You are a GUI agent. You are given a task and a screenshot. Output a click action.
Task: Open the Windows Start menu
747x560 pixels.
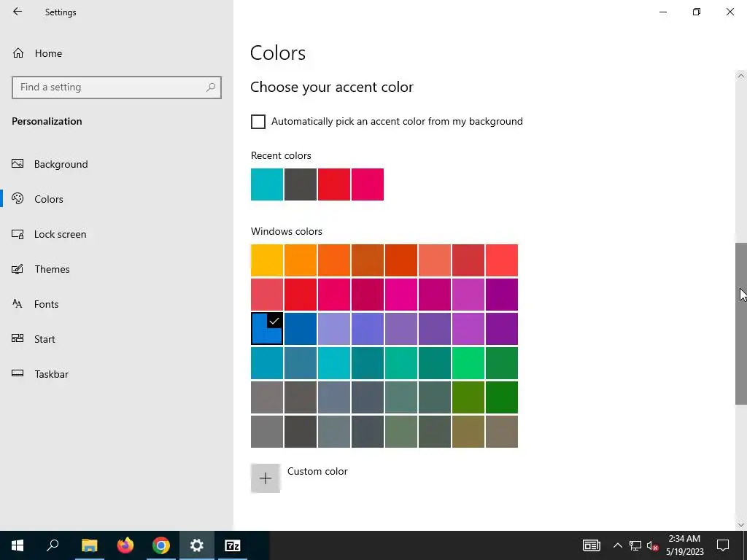tap(18, 545)
